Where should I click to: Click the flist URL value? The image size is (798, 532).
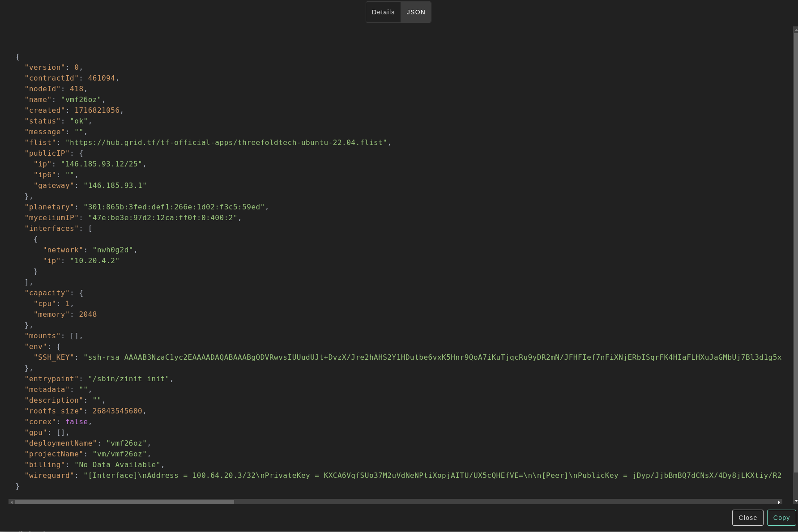[226, 143]
